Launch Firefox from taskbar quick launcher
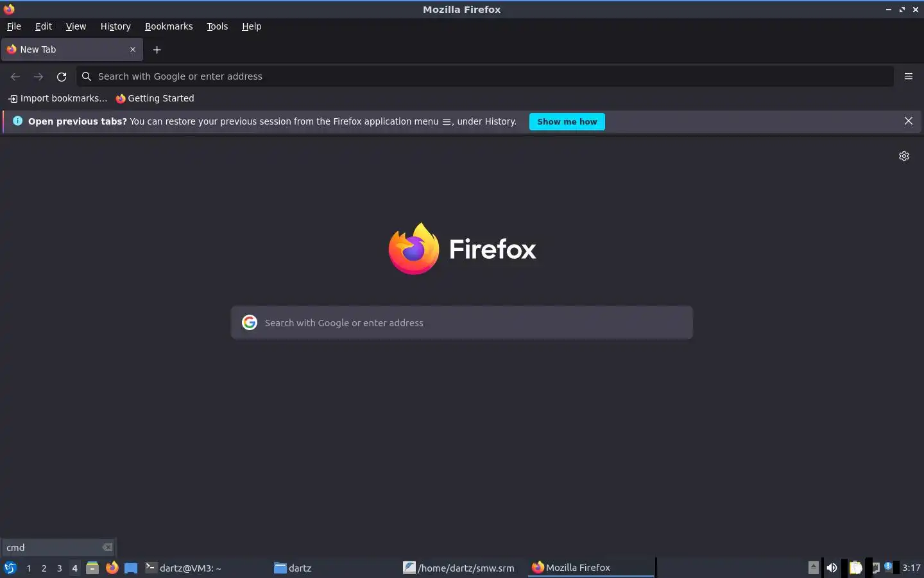924x578 pixels. click(112, 568)
